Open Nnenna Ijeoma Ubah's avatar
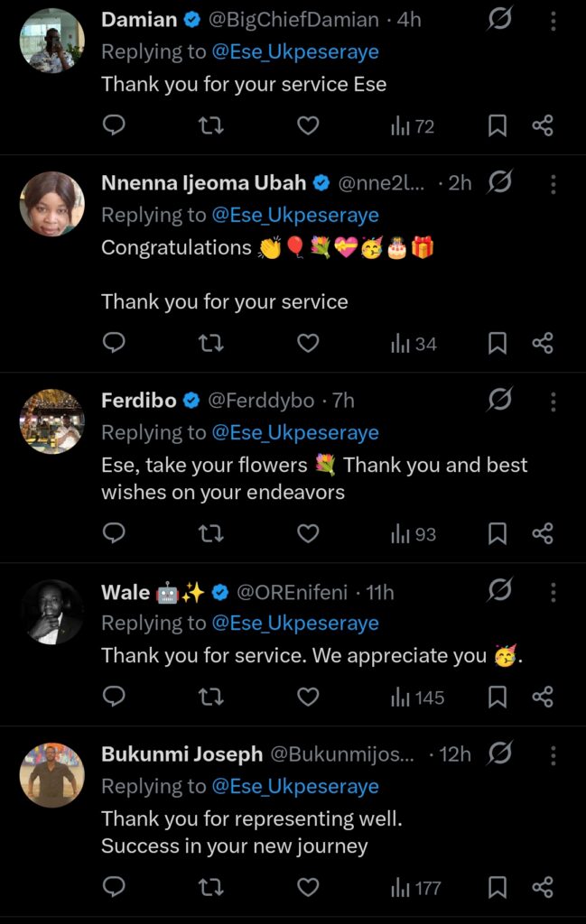 (52, 204)
